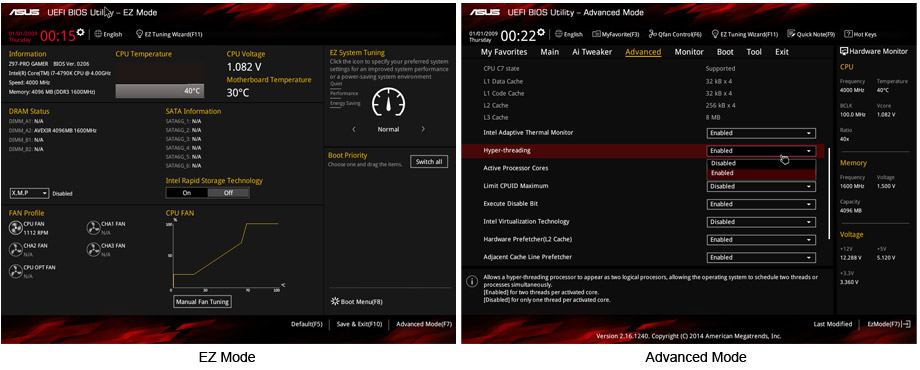
Task: Launch EZ Tuning Wizard(F11) in Advanced Mode
Action: tap(745, 34)
